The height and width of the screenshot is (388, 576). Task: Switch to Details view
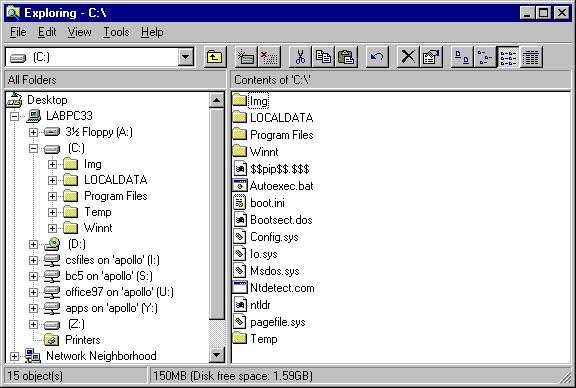[531, 57]
